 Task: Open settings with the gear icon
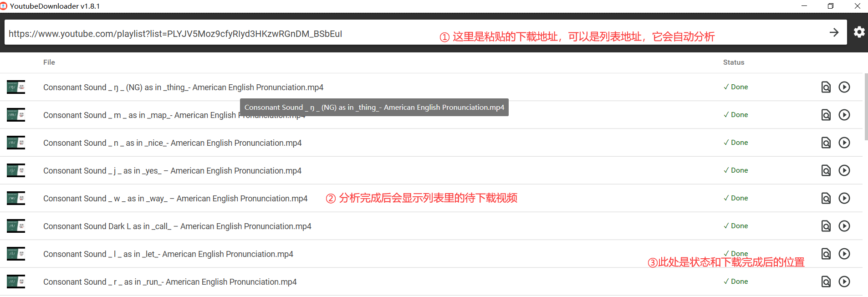click(x=859, y=32)
